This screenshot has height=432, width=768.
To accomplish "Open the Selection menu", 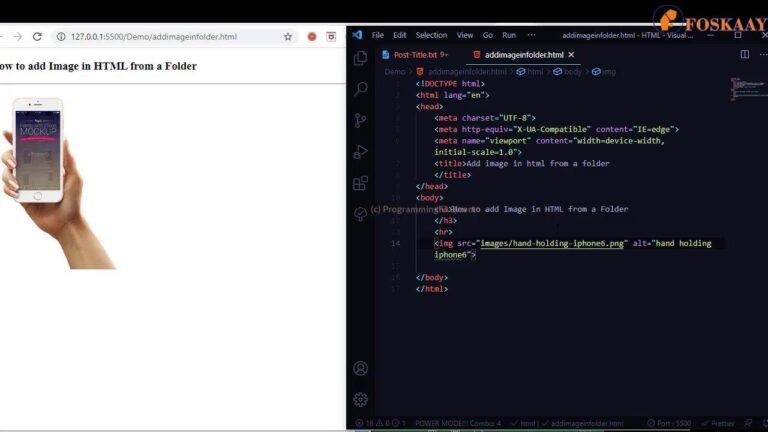I will [432, 35].
